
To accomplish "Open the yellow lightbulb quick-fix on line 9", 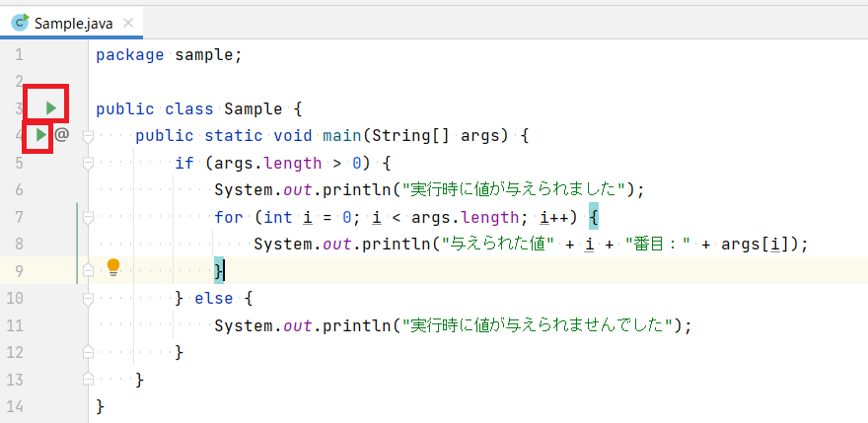I will click(x=112, y=267).
